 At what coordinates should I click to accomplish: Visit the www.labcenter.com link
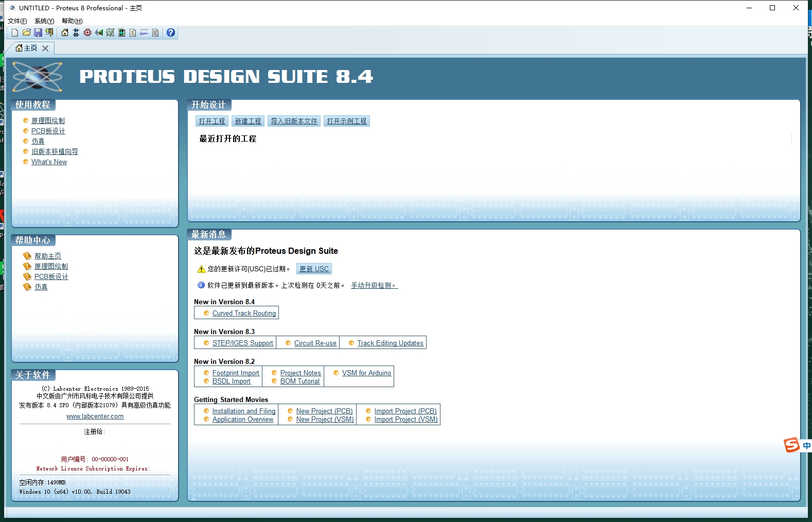[95, 416]
